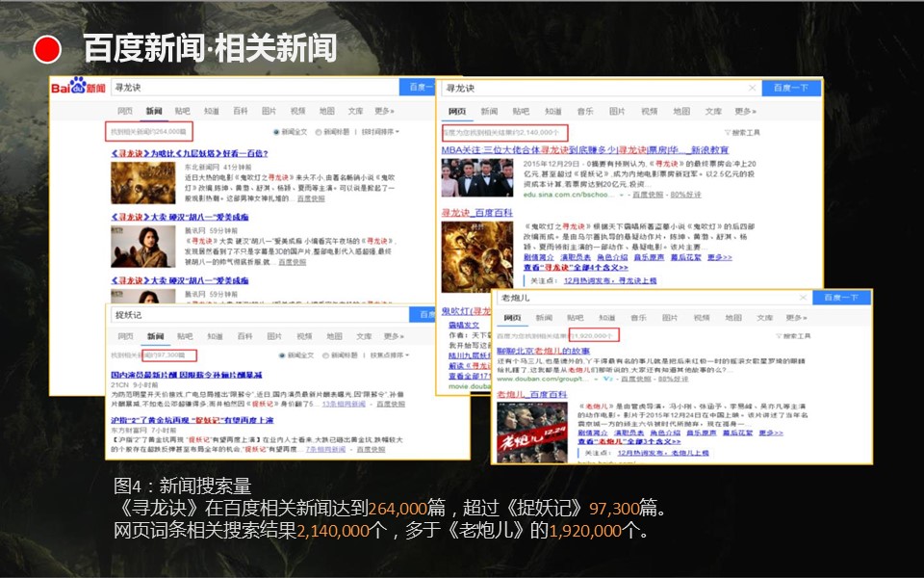Open the MBA关注 三位大佬合体 result link

tap(585, 150)
